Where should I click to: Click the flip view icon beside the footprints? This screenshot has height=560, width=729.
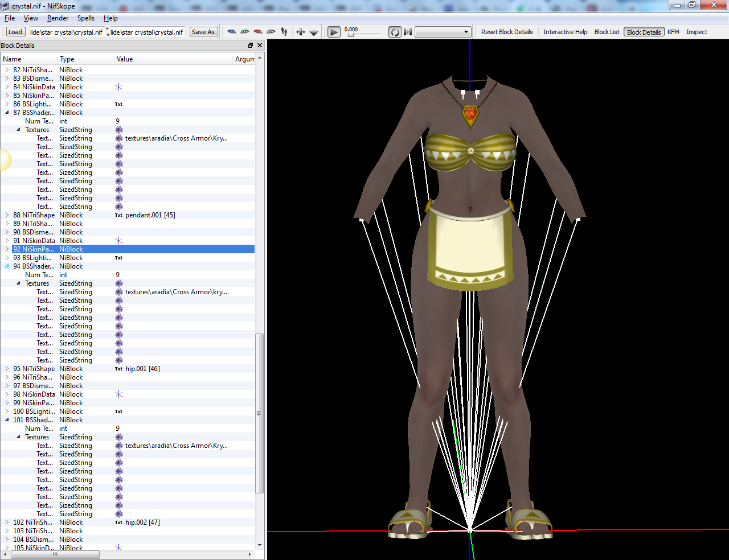click(x=301, y=32)
